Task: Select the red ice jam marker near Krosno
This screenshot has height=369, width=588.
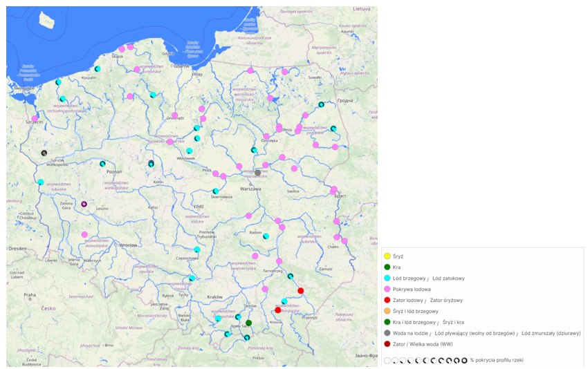Action: tap(278, 310)
